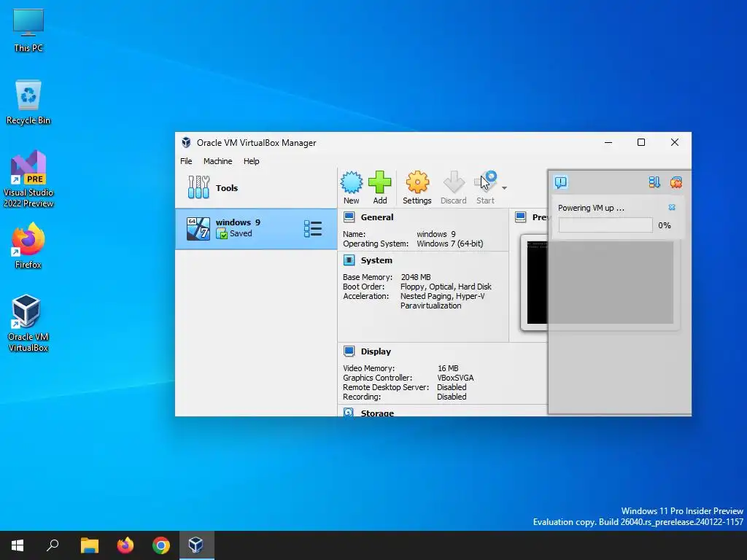Click the Display section screen icon
This screenshot has height=560, width=747.
[x=349, y=351]
